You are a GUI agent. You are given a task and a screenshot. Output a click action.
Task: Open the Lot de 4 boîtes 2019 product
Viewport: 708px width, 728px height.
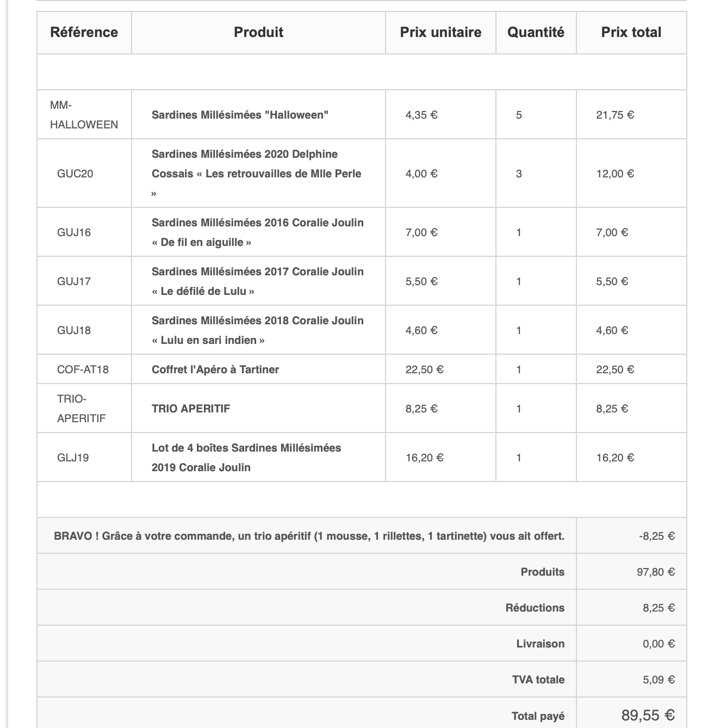pos(246,458)
